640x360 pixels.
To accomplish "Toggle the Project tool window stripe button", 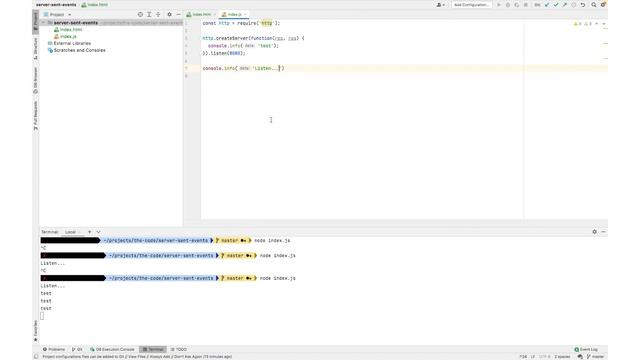I will pyautogui.click(x=36, y=21).
